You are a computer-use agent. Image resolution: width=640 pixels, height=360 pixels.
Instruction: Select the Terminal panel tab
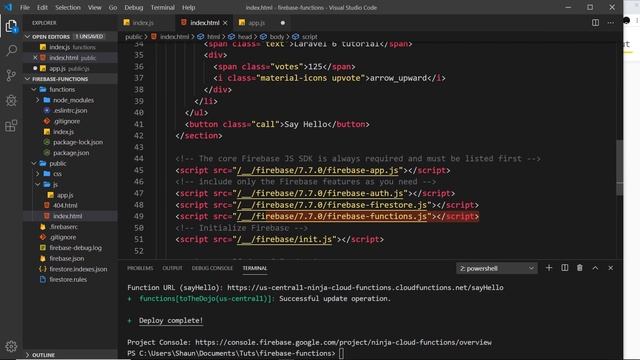pos(255,268)
